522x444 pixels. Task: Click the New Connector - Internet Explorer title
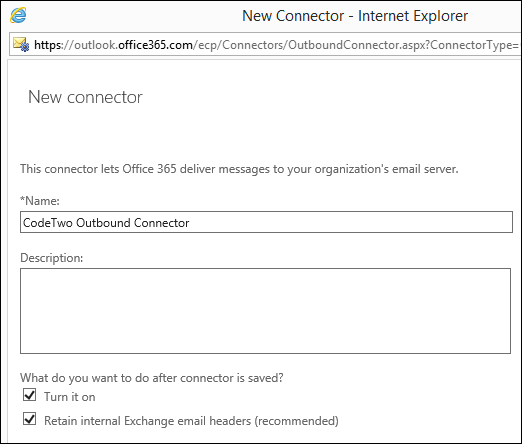[355, 16]
